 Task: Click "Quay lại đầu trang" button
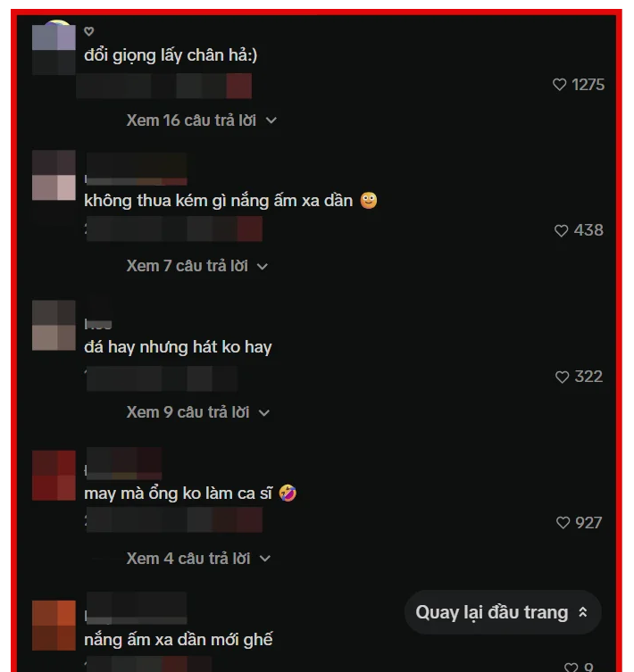pyautogui.click(x=503, y=612)
